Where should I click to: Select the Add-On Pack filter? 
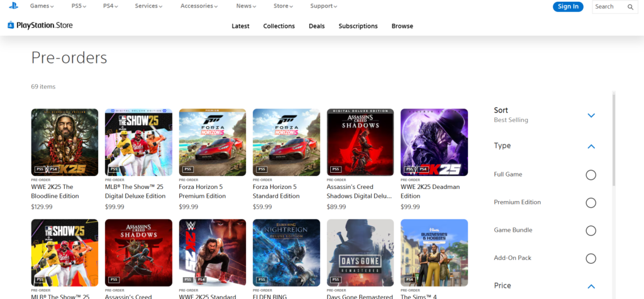tap(591, 259)
